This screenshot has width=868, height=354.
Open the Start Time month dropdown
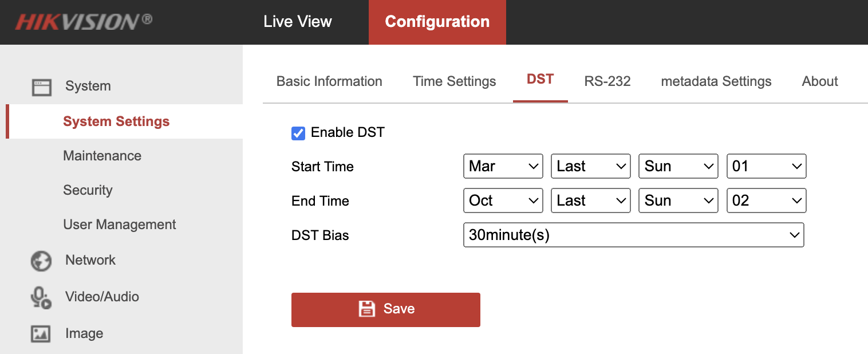503,167
